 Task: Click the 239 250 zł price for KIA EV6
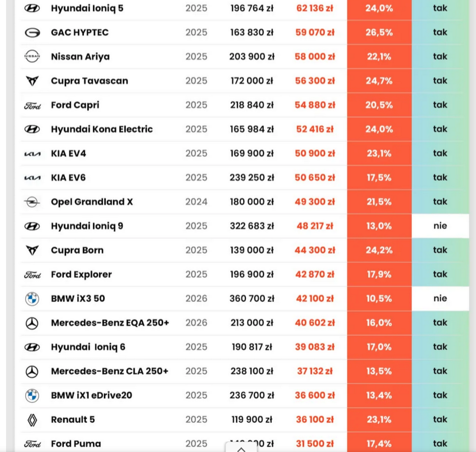pos(252,178)
